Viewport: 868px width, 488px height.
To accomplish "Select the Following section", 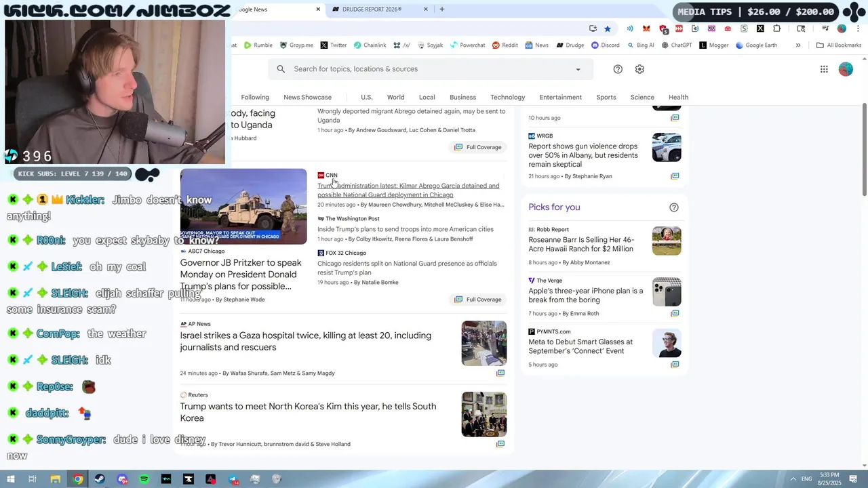I will click(255, 97).
